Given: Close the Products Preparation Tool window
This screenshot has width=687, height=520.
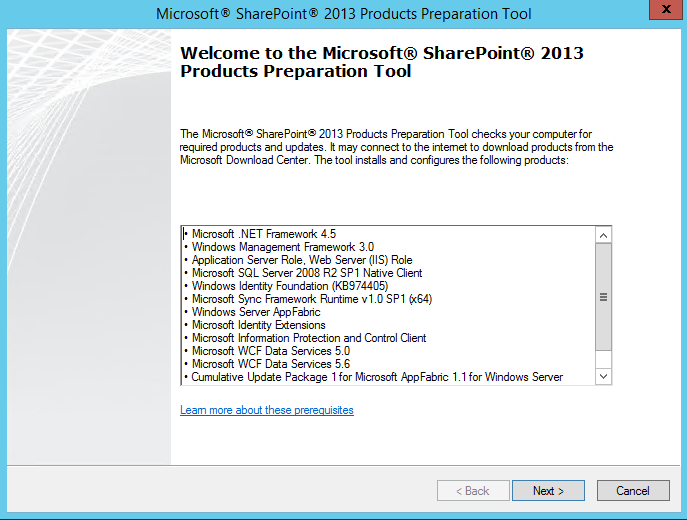Looking at the screenshot, I should click(666, 9).
